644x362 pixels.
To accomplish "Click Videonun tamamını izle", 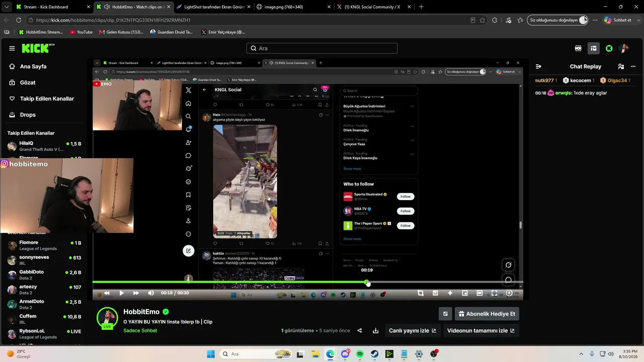I will (481, 330).
